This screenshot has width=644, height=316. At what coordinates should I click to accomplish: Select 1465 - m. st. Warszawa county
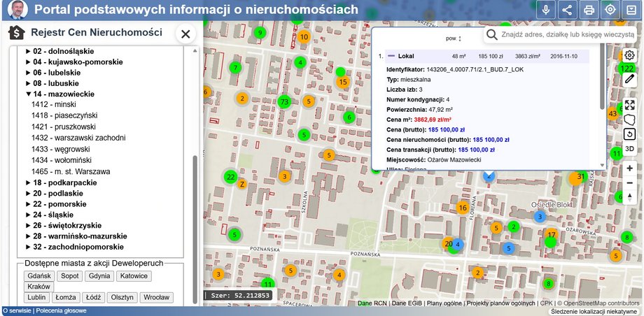click(x=71, y=171)
